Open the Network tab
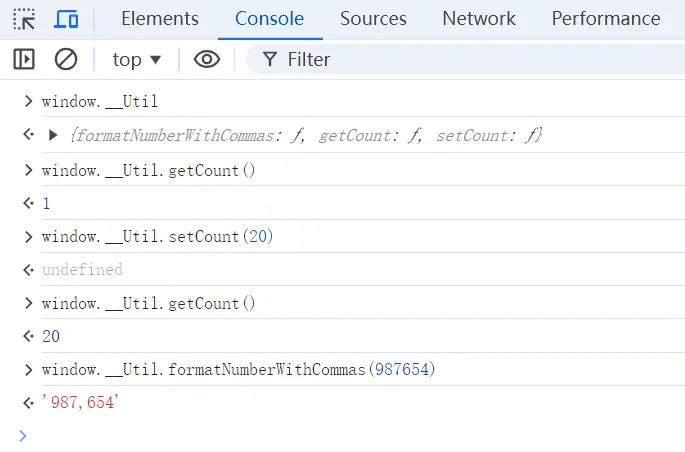Viewport: 685px width, 452px height. point(479,19)
